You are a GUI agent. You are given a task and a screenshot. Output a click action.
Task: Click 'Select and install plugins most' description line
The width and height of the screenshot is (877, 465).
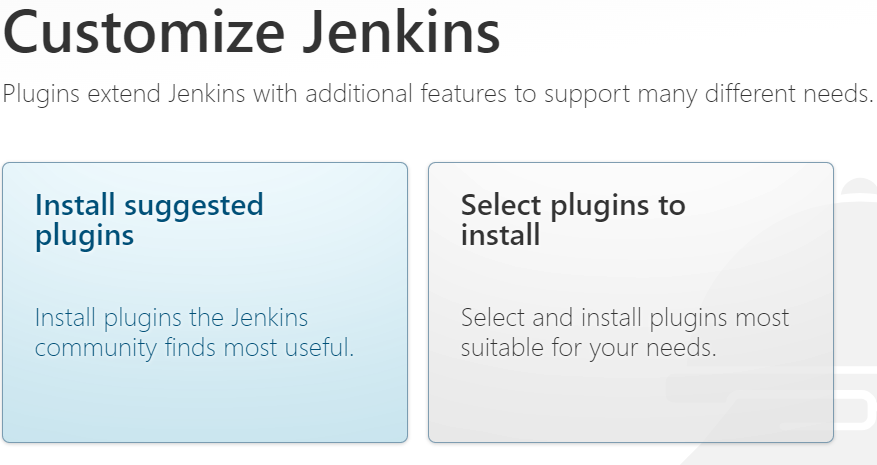point(625,319)
